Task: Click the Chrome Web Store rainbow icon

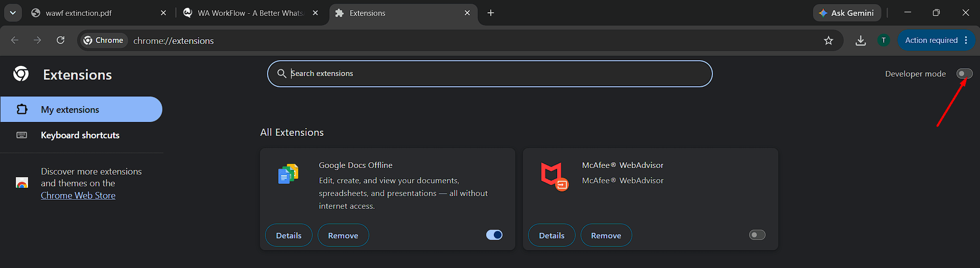Action: [x=21, y=183]
